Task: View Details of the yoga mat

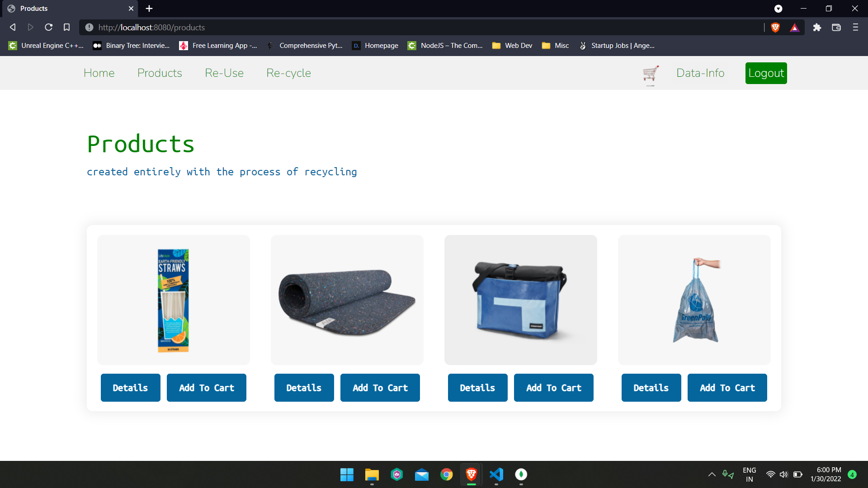Action: coord(304,388)
